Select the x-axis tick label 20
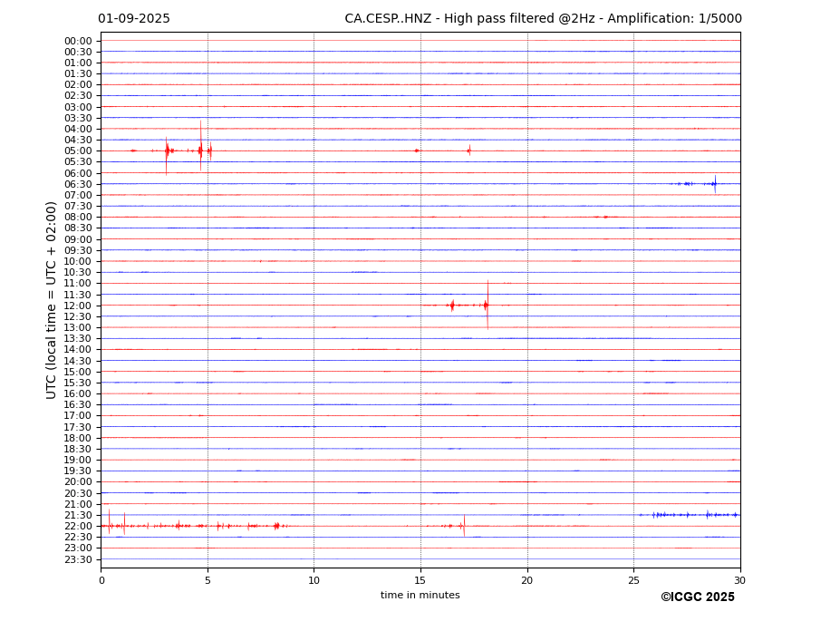The image size is (840, 631). coord(527,580)
